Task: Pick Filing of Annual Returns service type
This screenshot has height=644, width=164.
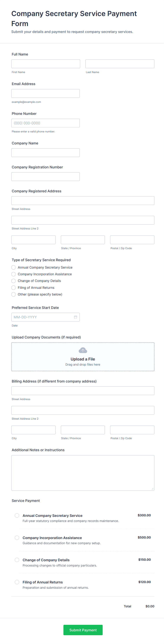Action: (x=14, y=288)
